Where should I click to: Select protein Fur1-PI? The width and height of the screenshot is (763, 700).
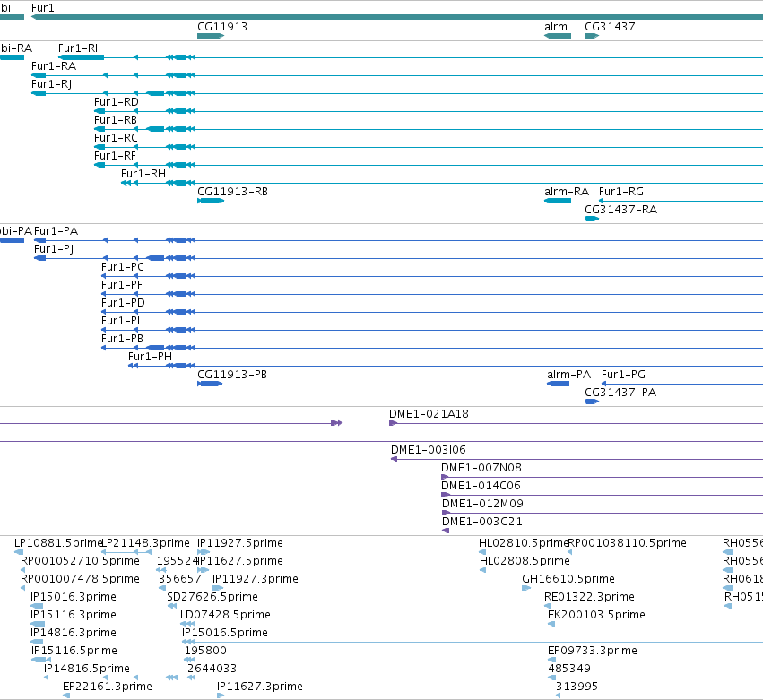[432, 330]
